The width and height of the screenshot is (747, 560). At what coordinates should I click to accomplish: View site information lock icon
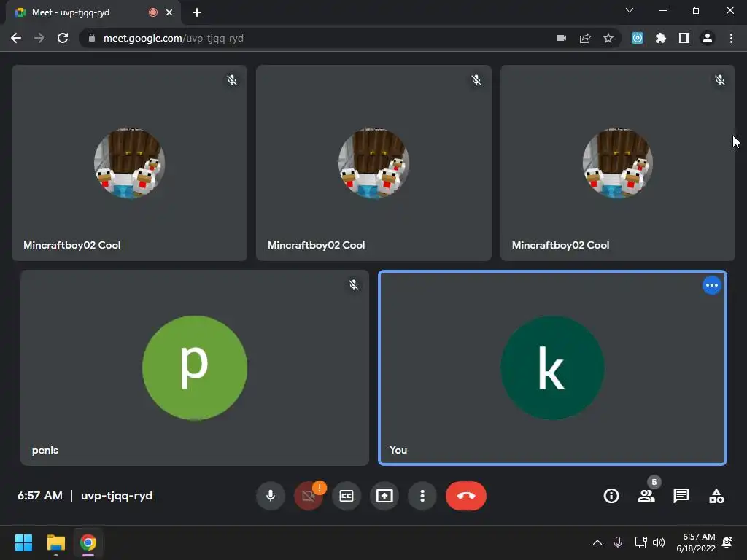click(x=92, y=38)
